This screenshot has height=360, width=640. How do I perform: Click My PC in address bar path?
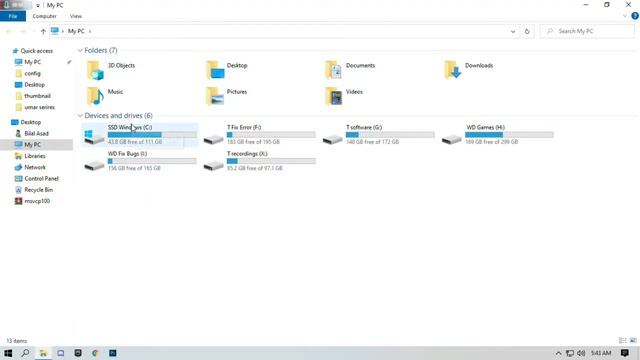point(76,31)
